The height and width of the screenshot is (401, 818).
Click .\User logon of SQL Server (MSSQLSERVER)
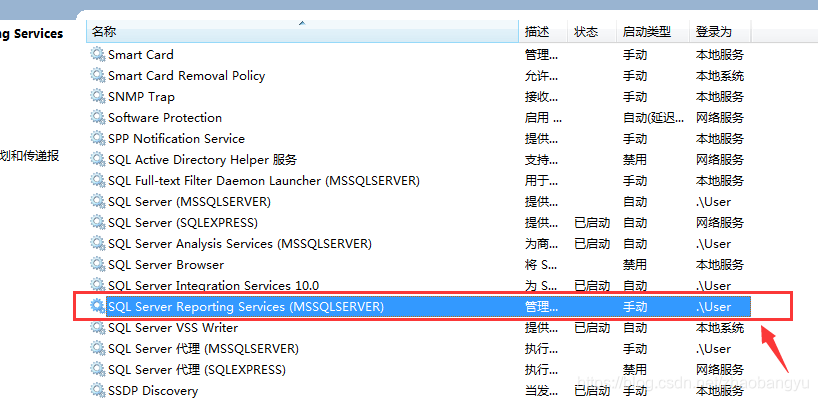713,202
